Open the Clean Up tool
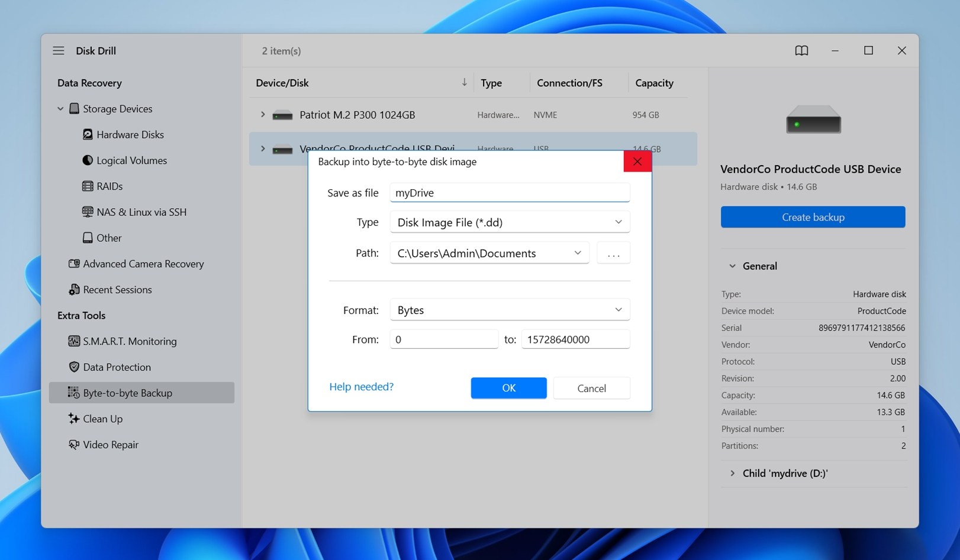This screenshot has width=960, height=560. (102, 419)
